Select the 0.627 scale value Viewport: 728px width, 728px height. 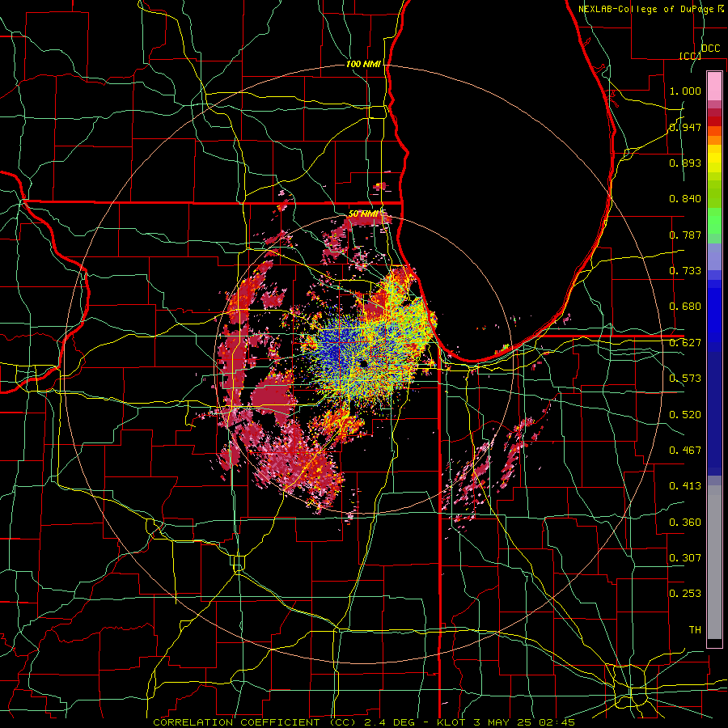click(685, 343)
